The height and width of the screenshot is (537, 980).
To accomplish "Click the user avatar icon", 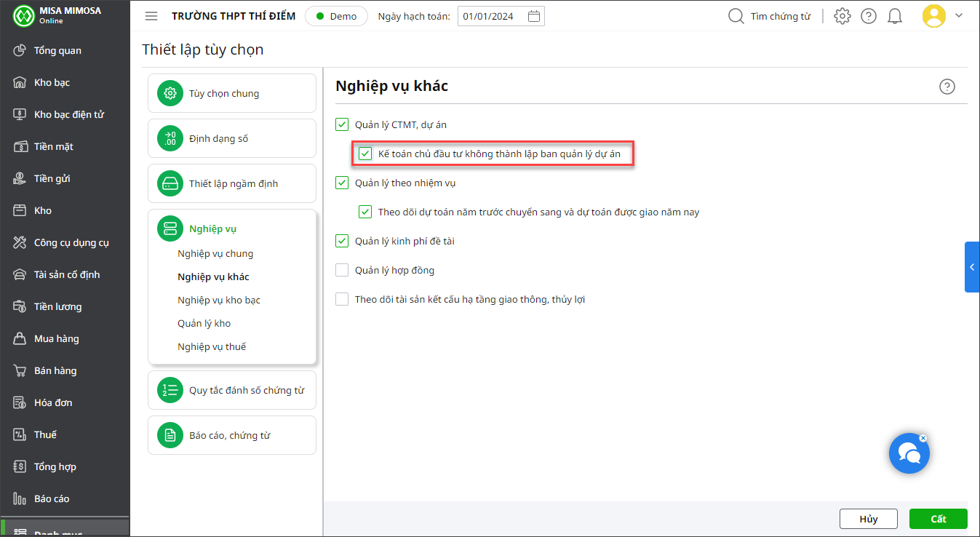I will pos(934,16).
